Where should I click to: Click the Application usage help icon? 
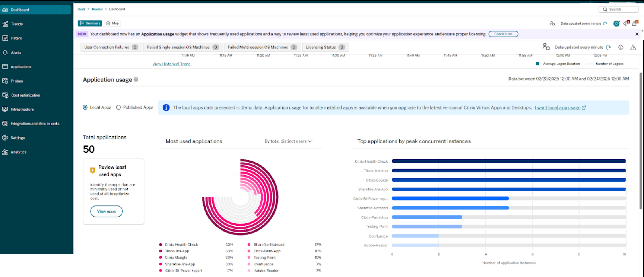(x=136, y=80)
